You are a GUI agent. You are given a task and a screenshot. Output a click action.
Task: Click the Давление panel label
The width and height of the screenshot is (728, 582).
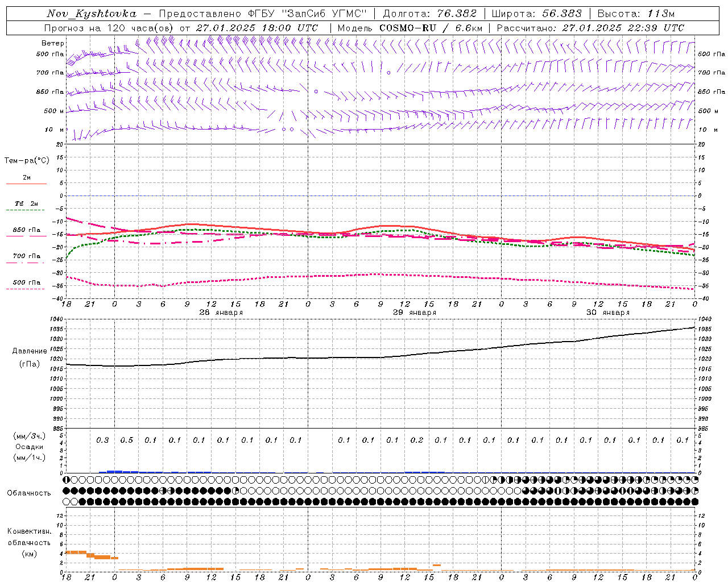coord(30,351)
